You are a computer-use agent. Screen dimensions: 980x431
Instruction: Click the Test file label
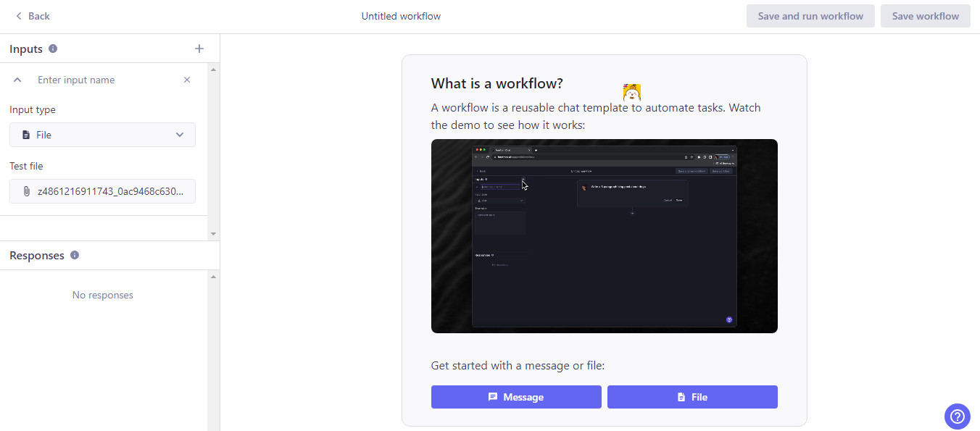click(26, 166)
